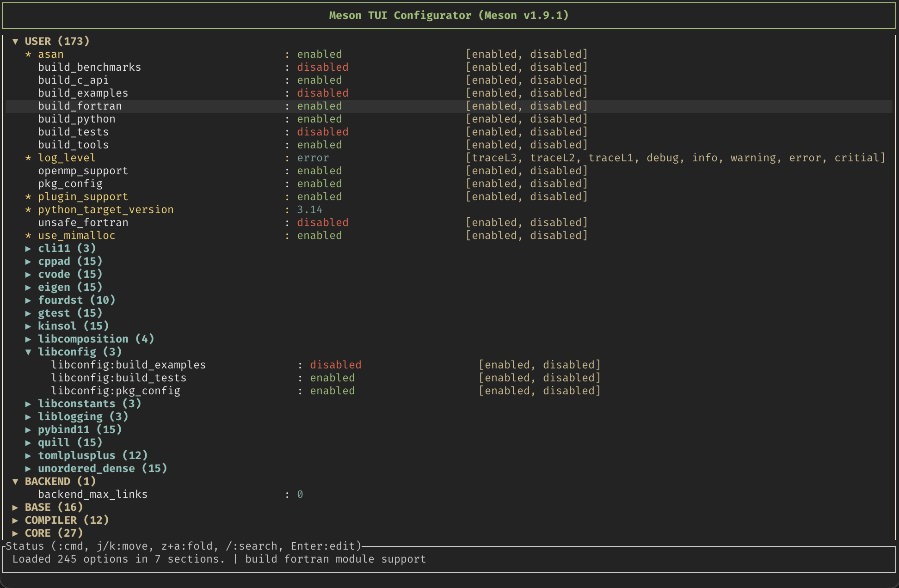899x588 pixels.
Task: Expand the COMPILER (12) section
Action: pyautogui.click(x=66, y=521)
